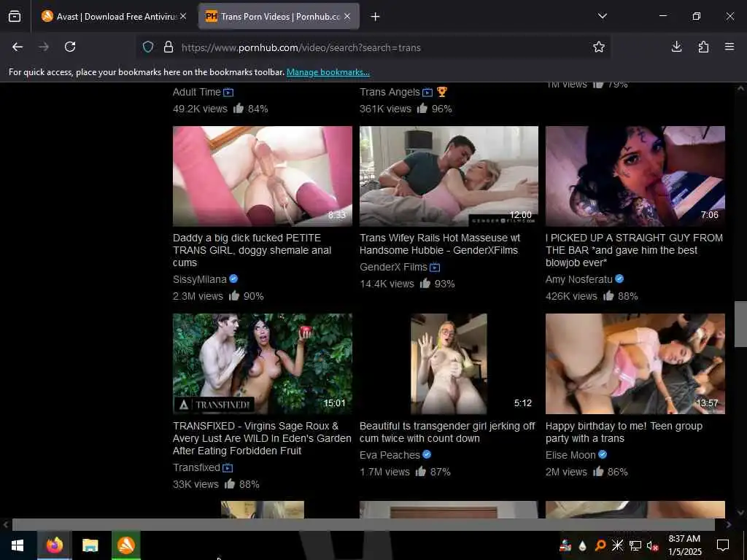747x560 pixels.
Task: Click the Firefox taskbar icon
Action: click(x=54, y=545)
